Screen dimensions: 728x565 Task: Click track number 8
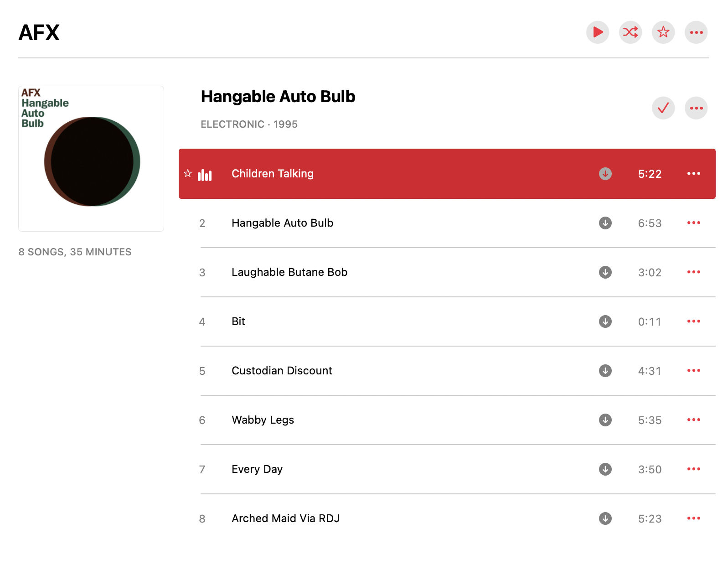(202, 518)
